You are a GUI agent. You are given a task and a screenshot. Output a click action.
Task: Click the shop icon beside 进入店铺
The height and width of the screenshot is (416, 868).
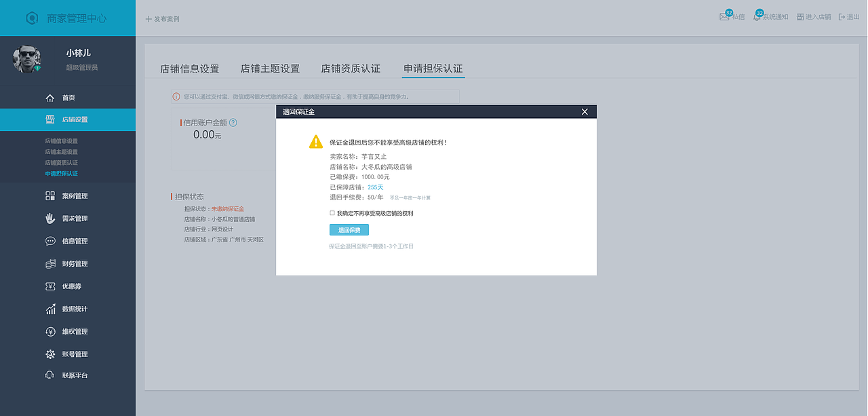[800, 17]
